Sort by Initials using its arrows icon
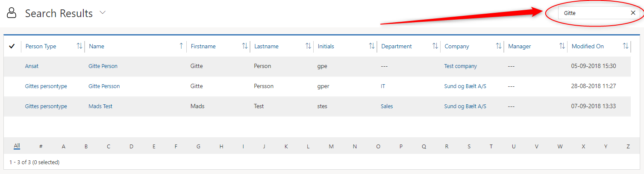 [x=372, y=46]
